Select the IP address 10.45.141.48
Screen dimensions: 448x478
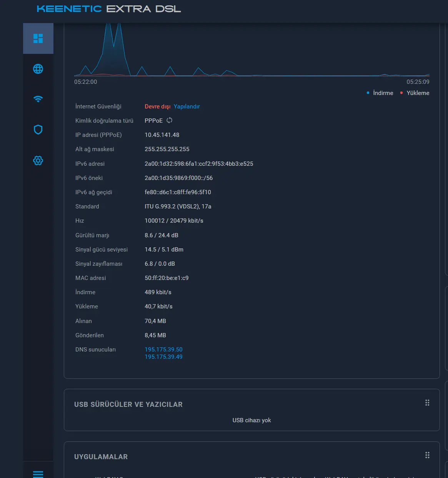[x=162, y=135]
